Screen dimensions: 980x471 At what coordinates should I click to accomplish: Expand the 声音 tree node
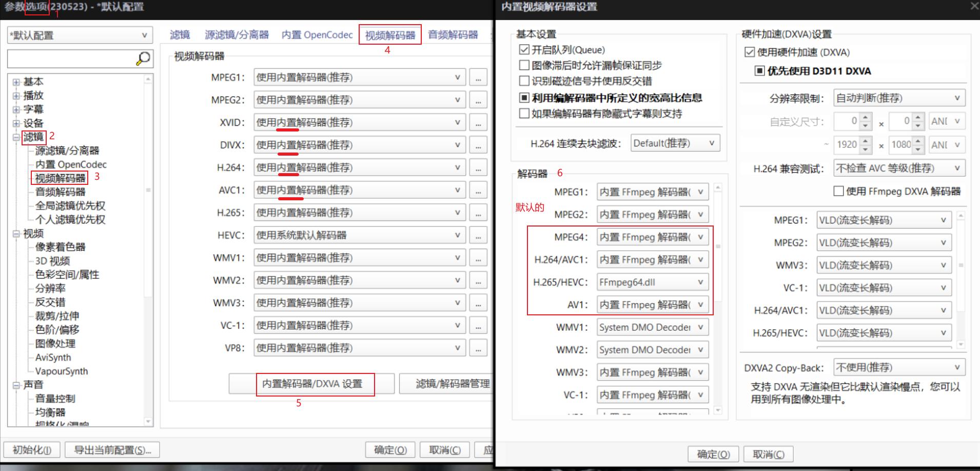pos(15,385)
